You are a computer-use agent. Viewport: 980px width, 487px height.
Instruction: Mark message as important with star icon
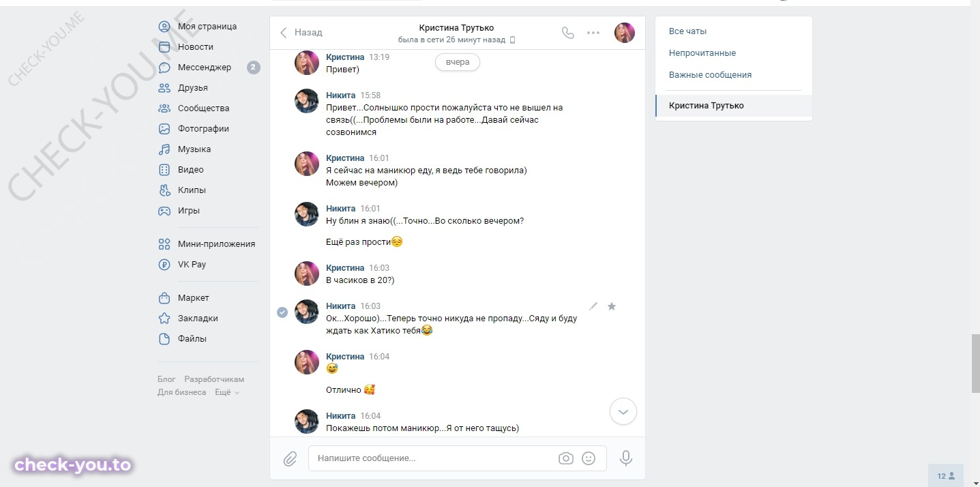[612, 306]
